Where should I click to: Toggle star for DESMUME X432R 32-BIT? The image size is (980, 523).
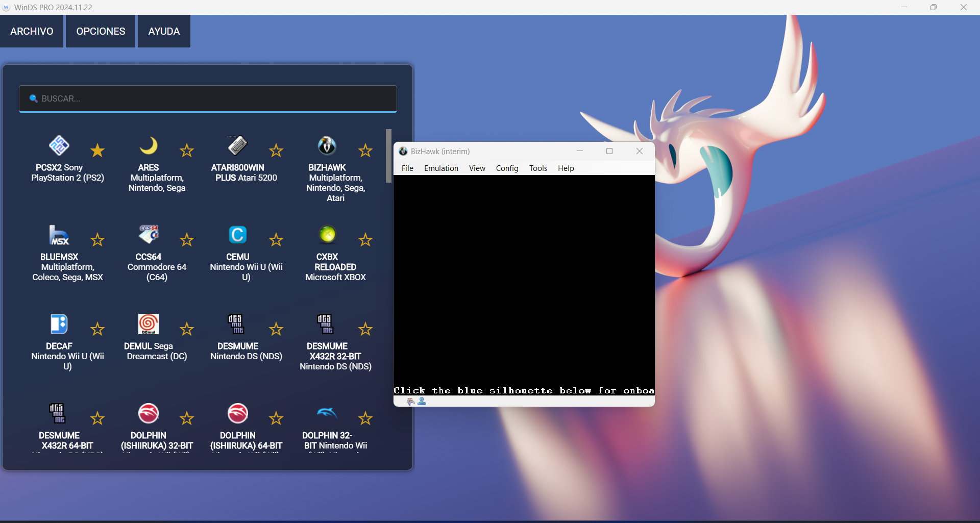pyautogui.click(x=365, y=329)
